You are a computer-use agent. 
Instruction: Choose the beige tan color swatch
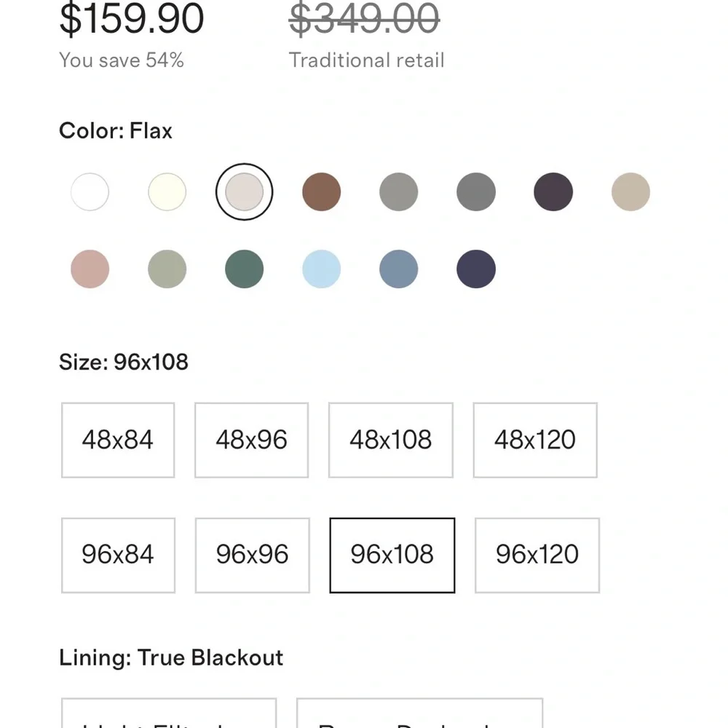pos(630,191)
